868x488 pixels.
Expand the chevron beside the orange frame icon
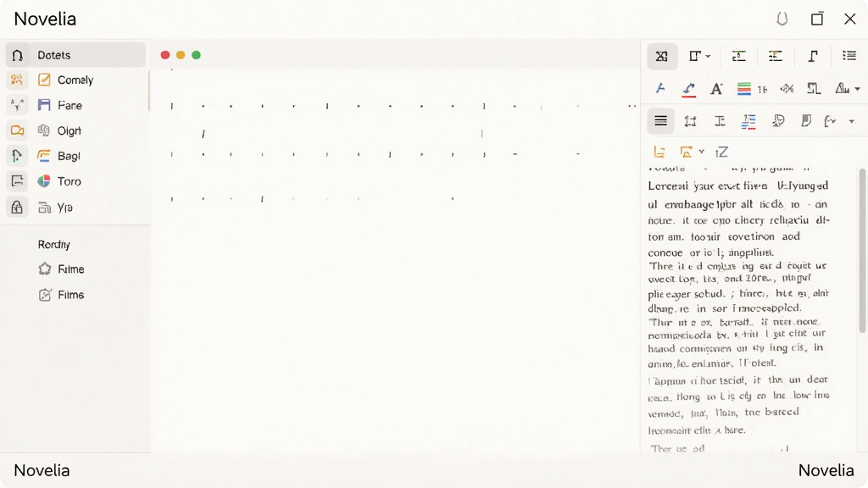tap(701, 152)
